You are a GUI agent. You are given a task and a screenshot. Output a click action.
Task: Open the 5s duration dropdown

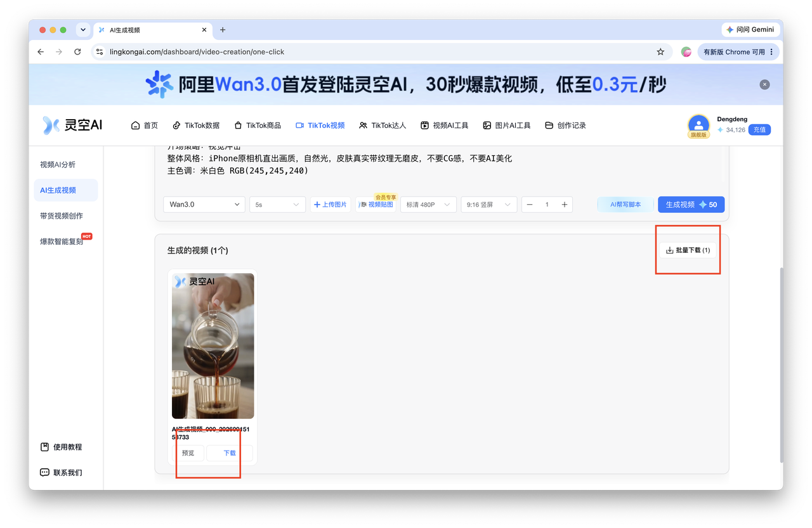click(278, 204)
